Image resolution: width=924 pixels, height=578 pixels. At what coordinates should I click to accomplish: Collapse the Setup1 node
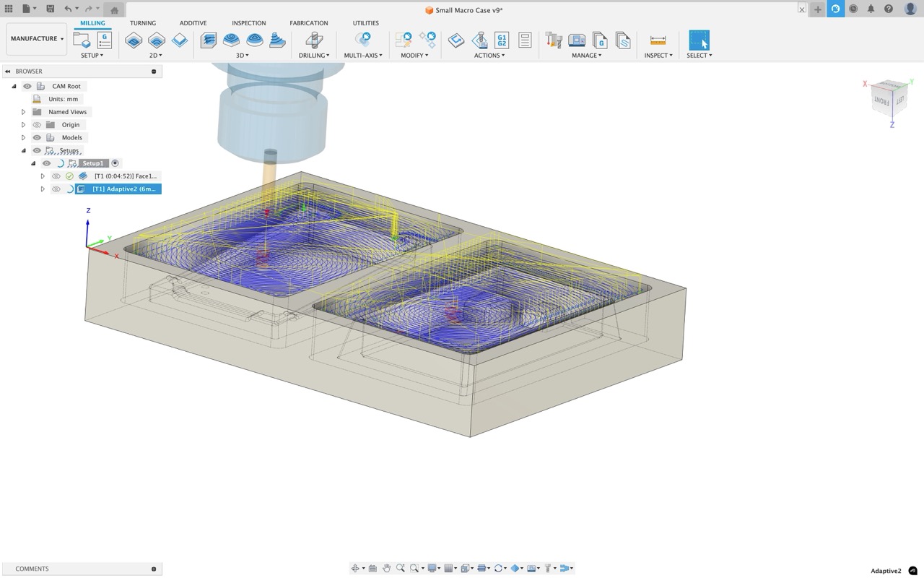pyautogui.click(x=33, y=163)
